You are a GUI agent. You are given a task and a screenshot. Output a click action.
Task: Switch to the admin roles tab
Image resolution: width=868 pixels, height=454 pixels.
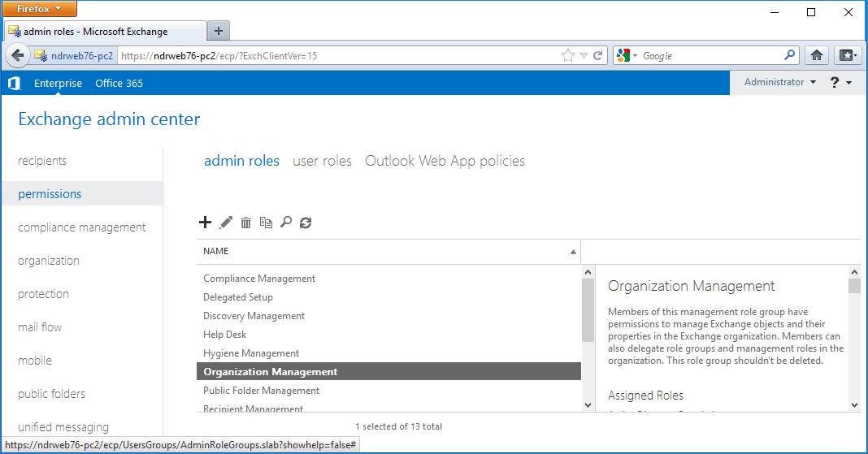(x=241, y=161)
